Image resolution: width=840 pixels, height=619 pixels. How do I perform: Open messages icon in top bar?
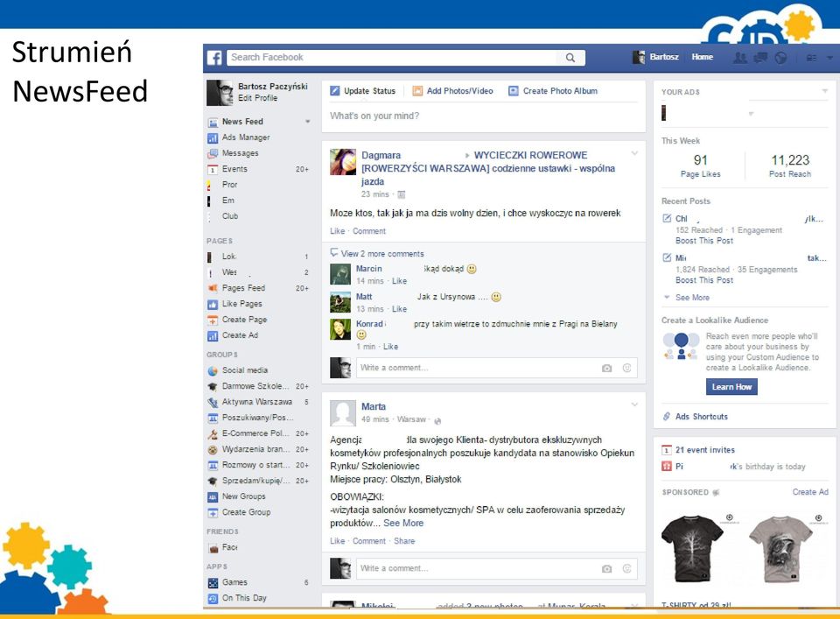pyautogui.click(x=760, y=57)
